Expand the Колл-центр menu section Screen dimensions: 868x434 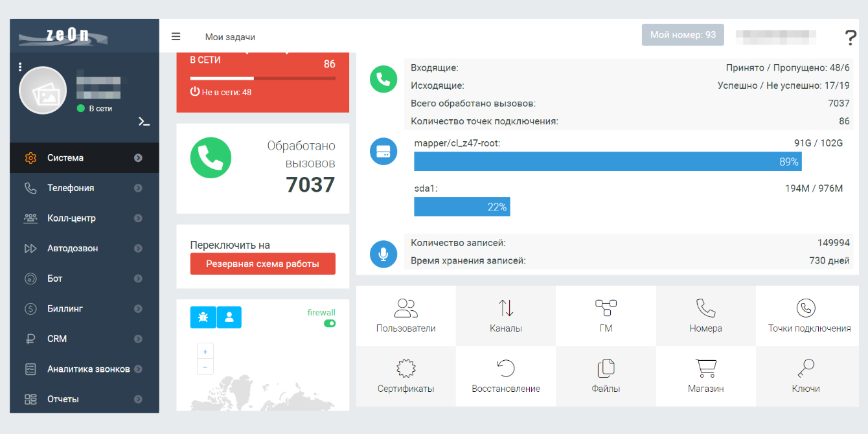pos(84,218)
